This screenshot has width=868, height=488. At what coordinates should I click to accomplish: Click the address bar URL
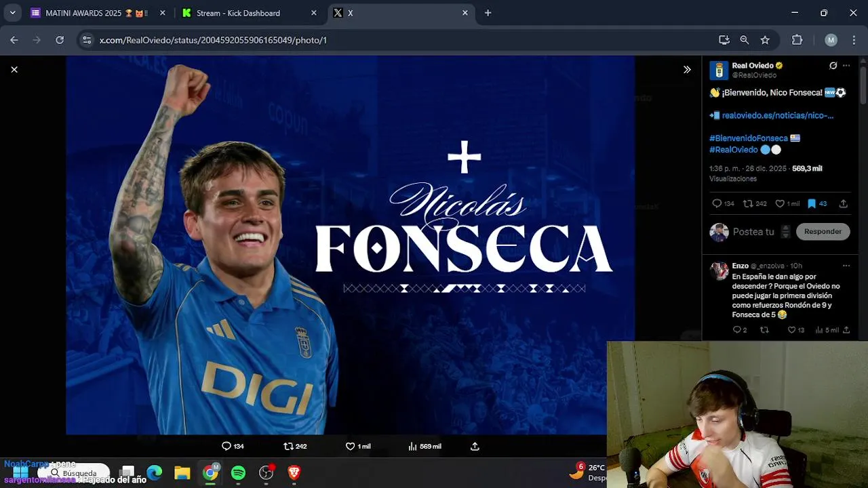(x=213, y=40)
